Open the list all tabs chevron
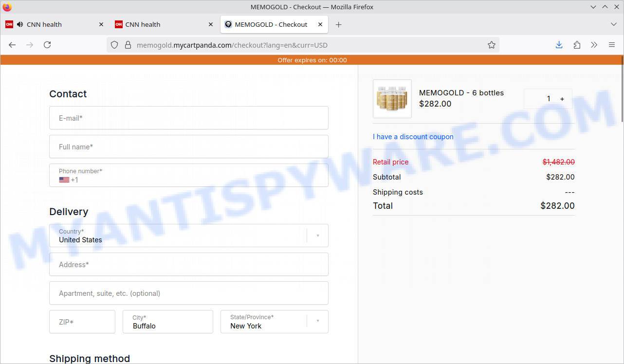Viewport: 624px width, 364px height. (x=613, y=24)
